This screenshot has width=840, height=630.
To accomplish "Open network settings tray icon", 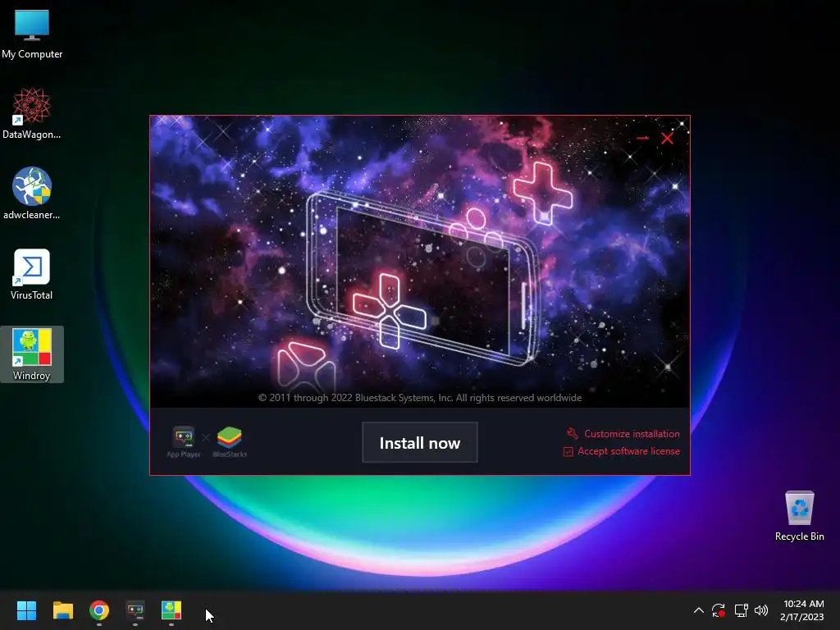I will (741, 610).
